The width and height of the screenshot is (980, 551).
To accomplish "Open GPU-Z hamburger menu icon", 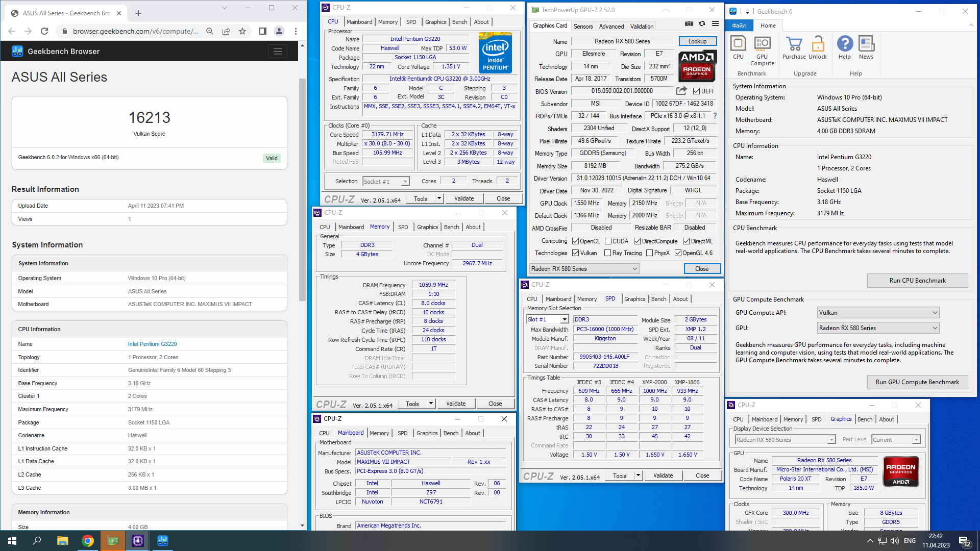I will (715, 23).
